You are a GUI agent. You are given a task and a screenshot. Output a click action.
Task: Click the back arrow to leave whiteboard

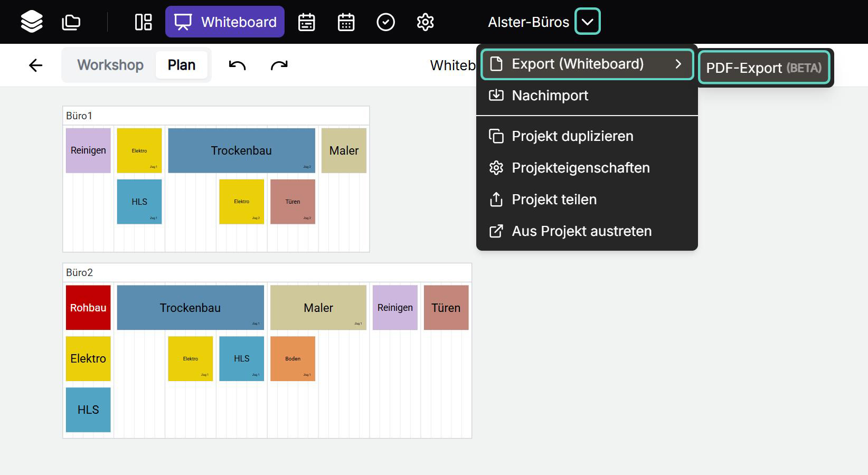pos(35,65)
